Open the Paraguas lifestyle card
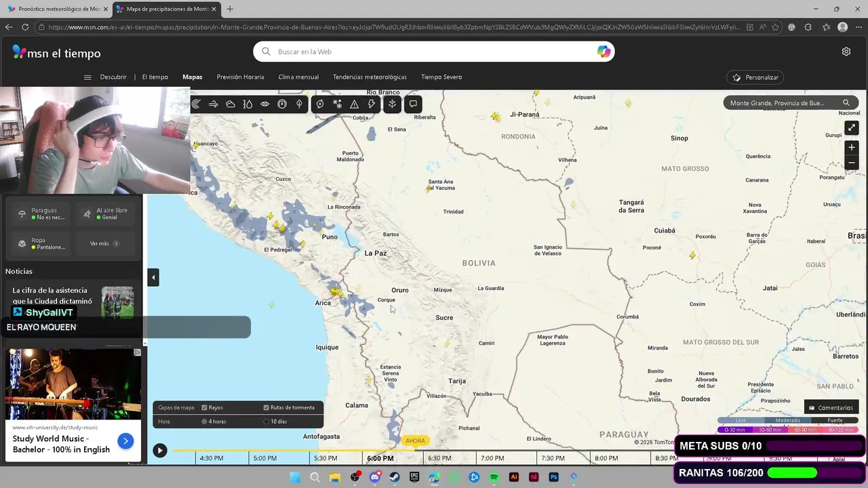Image resolution: width=868 pixels, height=488 pixels. [42, 213]
